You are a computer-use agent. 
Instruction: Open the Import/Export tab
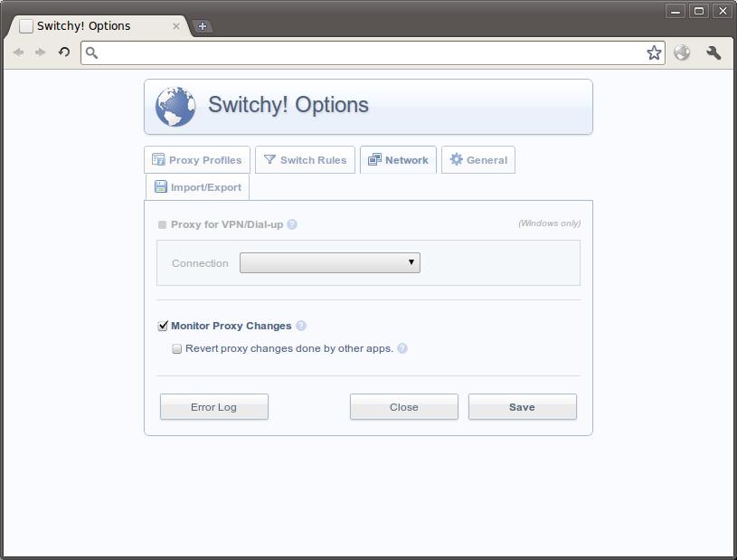[197, 187]
